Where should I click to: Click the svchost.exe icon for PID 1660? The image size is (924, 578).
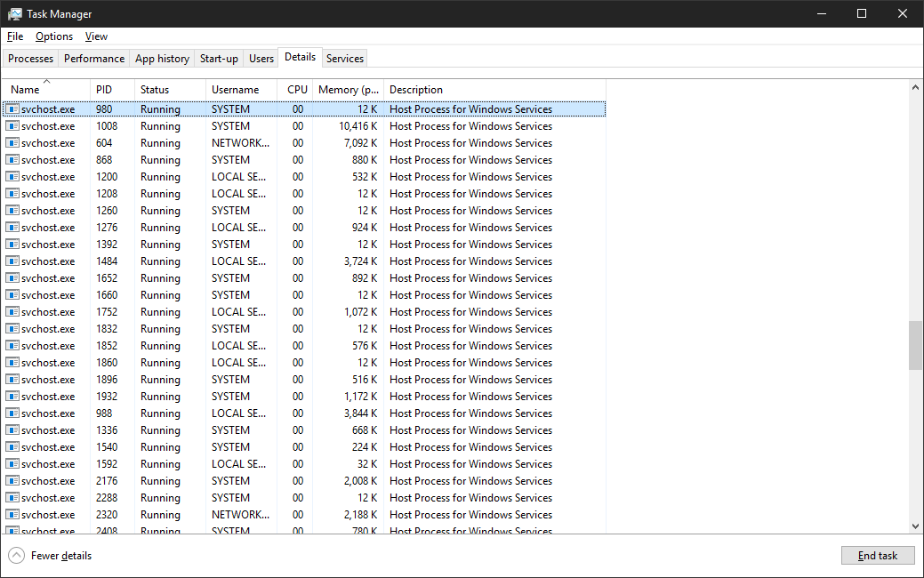point(12,294)
